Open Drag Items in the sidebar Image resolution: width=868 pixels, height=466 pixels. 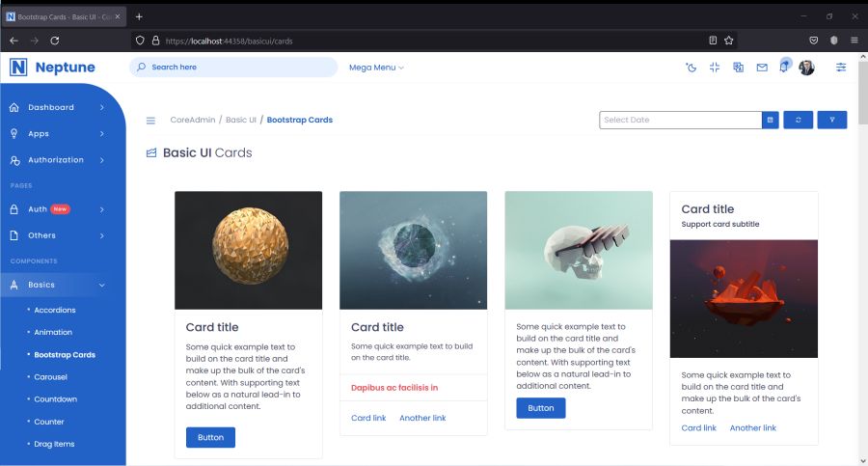click(x=54, y=444)
